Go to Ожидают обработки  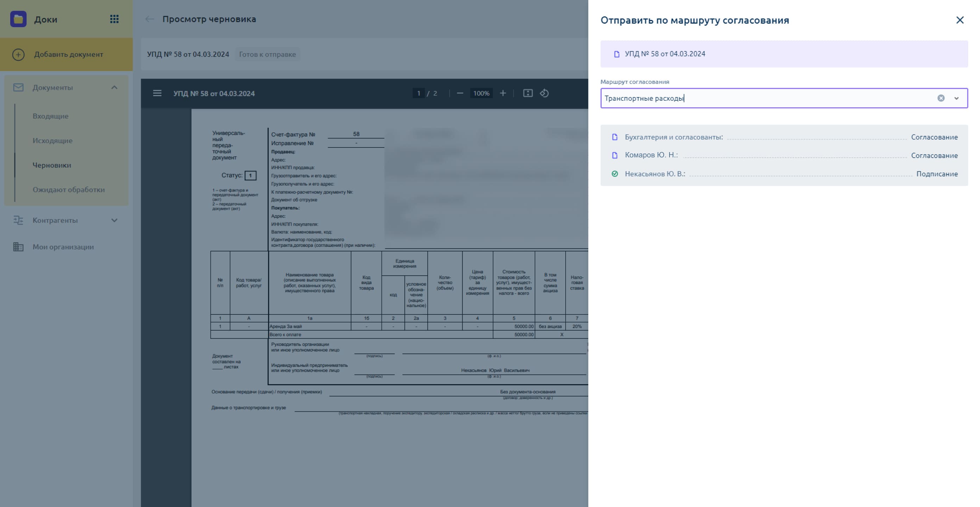tap(69, 189)
